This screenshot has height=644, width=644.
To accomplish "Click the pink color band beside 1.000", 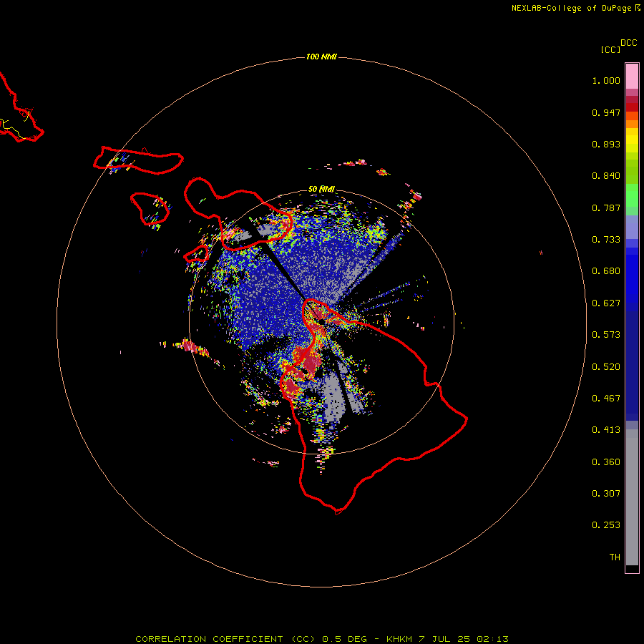I will pyautogui.click(x=632, y=77).
